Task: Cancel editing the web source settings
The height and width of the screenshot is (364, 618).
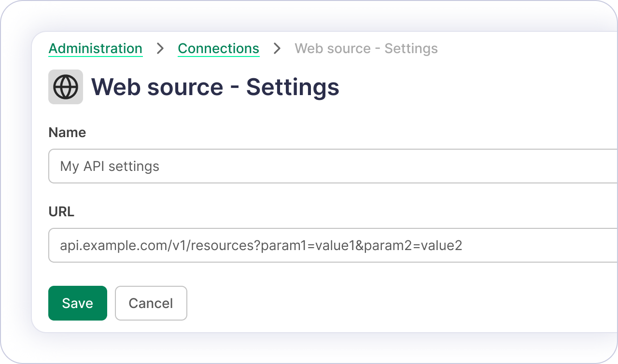Action: [151, 303]
